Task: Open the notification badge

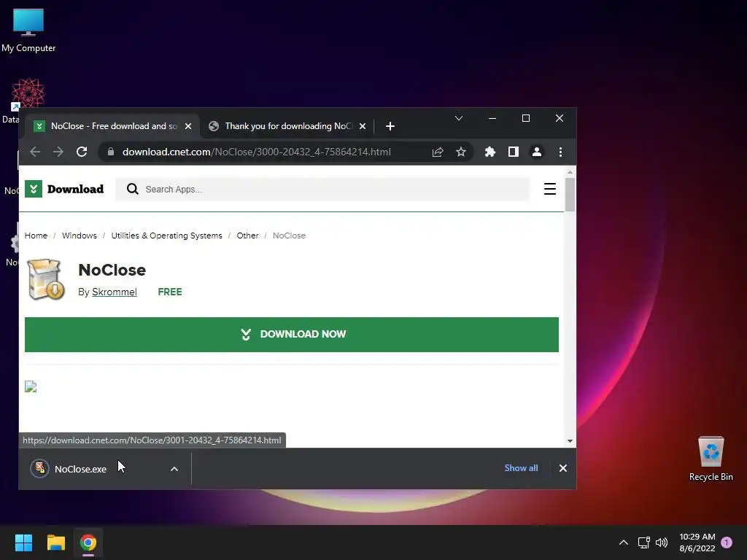Action: pyautogui.click(x=727, y=542)
